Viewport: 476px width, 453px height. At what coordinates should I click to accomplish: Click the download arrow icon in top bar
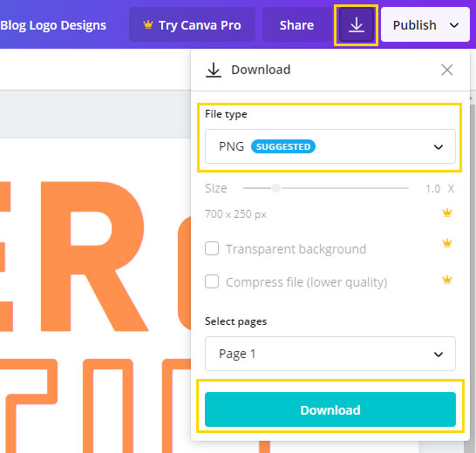click(356, 25)
